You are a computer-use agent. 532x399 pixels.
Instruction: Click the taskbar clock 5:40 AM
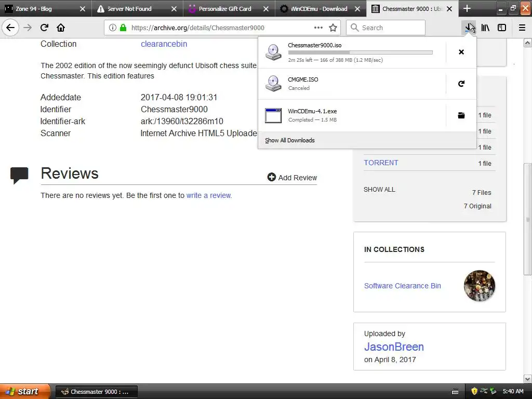pyautogui.click(x=513, y=391)
